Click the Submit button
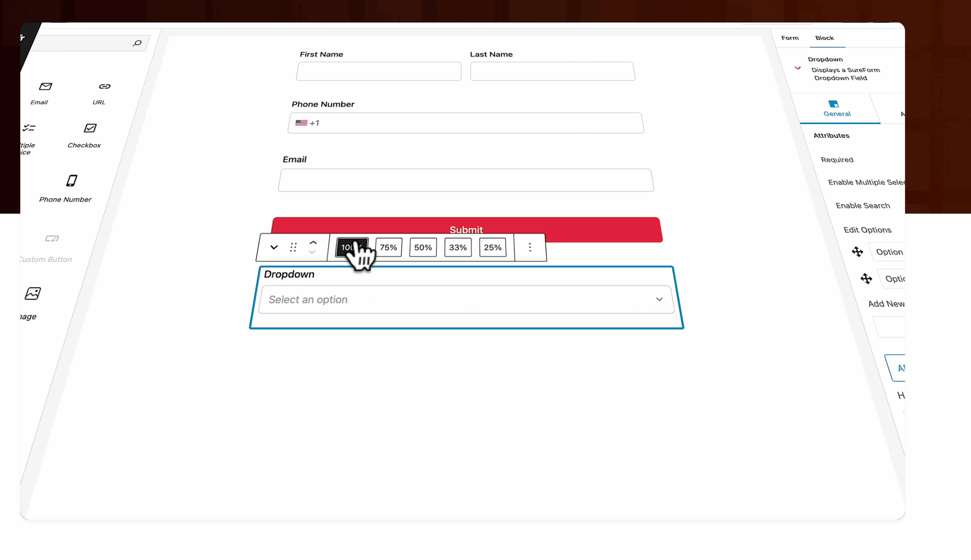Viewport: 971px width, 560px height. click(466, 229)
